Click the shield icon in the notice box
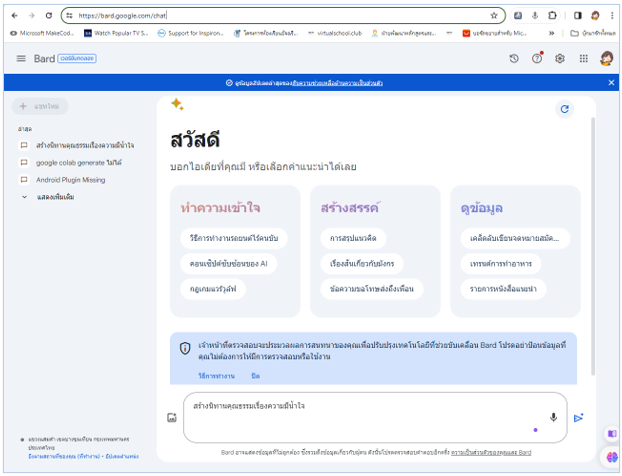Viewport: 622px width, 476px height. click(185, 348)
